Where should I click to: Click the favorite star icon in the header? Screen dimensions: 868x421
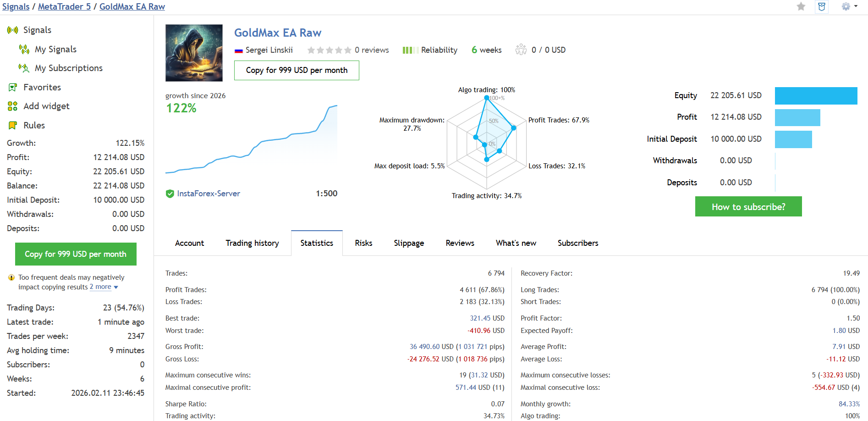(x=801, y=6)
